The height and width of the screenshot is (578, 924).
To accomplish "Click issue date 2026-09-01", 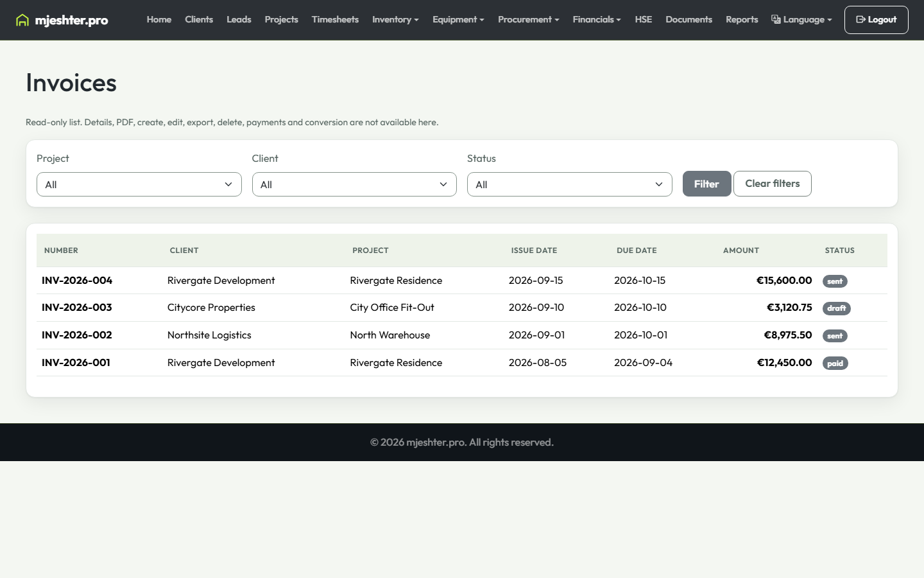I will pyautogui.click(x=537, y=335).
